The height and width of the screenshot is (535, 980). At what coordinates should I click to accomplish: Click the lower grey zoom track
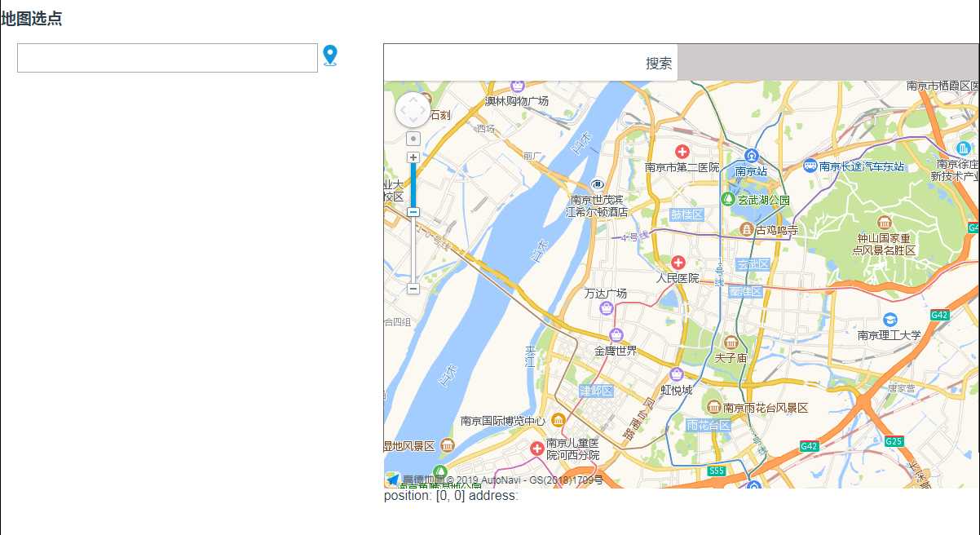(413, 250)
